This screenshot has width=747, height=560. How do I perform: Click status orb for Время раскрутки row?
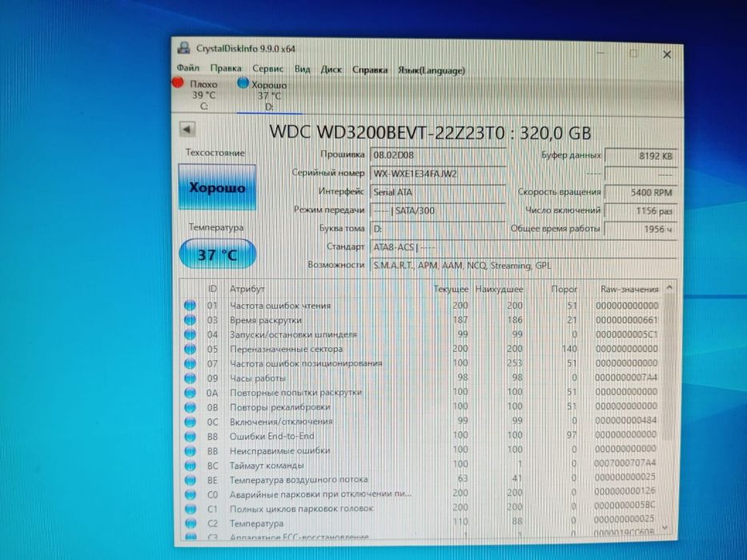coord(190,320)
